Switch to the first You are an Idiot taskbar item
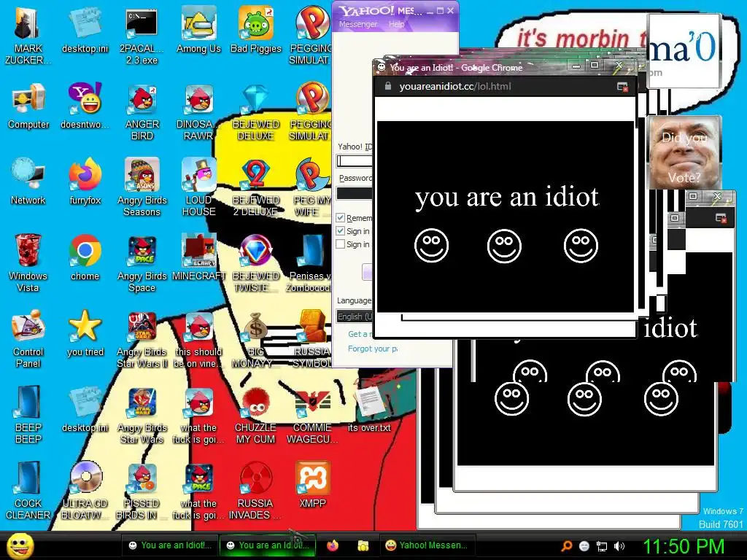The height and width of the screenshot is (560, 747). coord(170,545)
